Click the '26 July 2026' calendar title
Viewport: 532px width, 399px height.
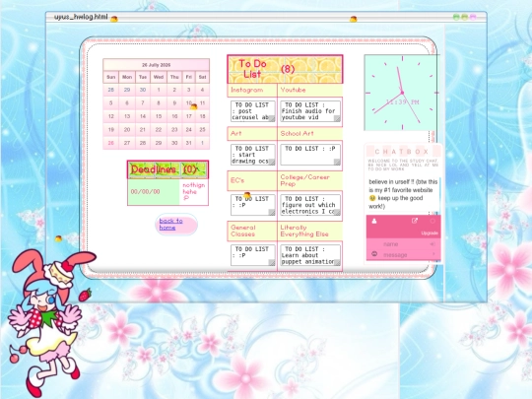pos(156,65)
